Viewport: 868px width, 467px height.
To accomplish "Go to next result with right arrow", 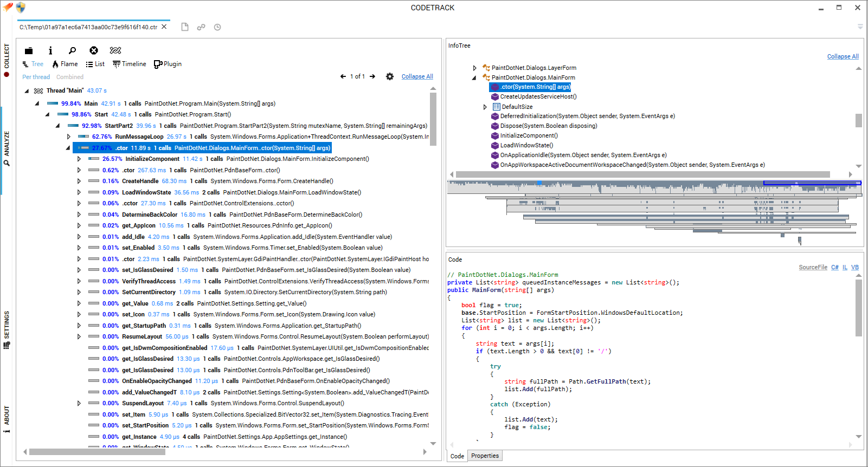I will [372, 76].
